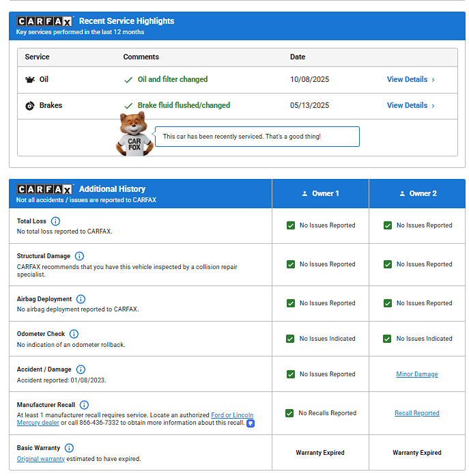
Task: Select the Owner 1 column header
Action: tap(320, 194)
